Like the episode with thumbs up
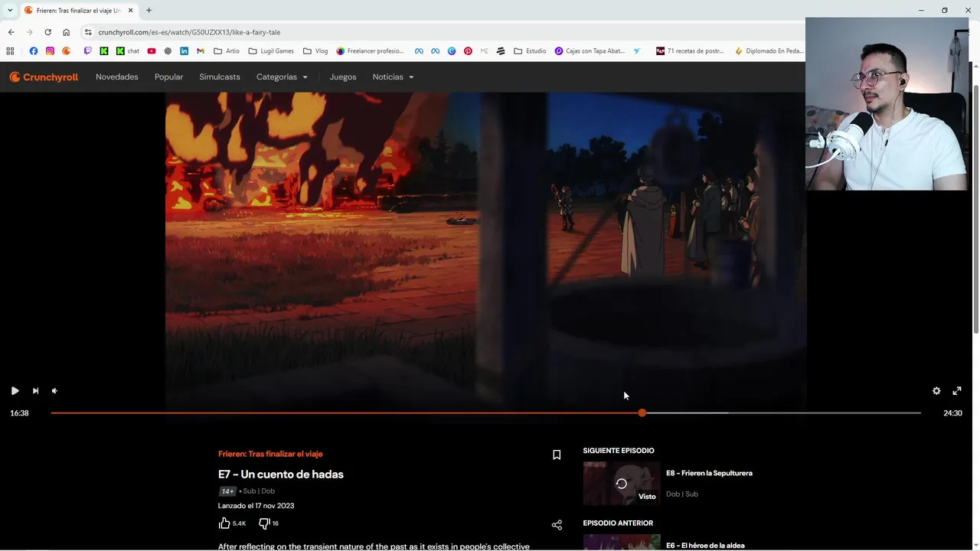Image resolution: width=980 pixels, height=551 pixels. [x=224, y=523]
